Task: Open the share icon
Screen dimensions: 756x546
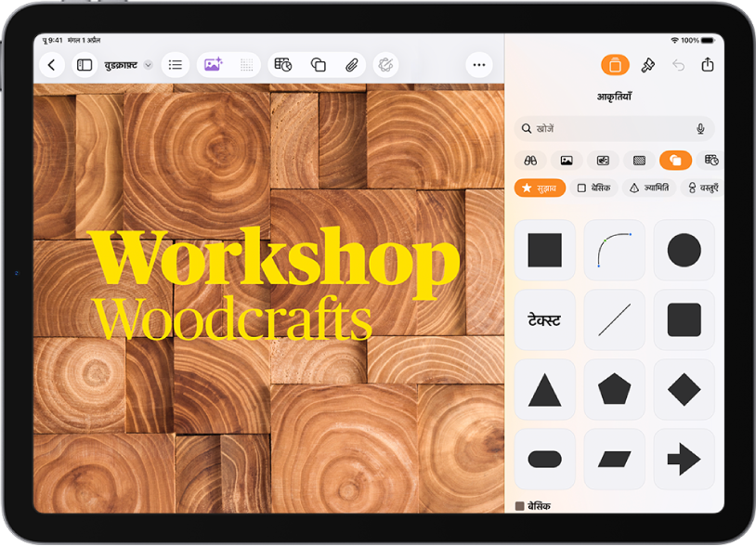Action: 708,65
